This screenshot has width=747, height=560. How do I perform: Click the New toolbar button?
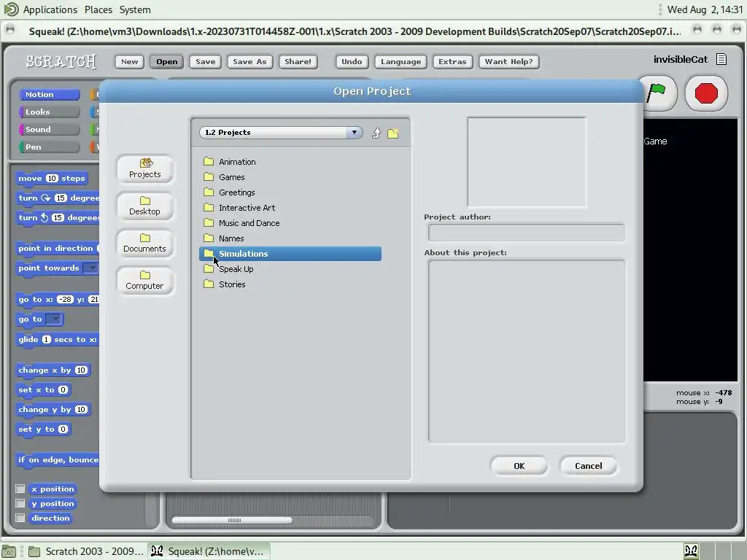tap(129, 61)
